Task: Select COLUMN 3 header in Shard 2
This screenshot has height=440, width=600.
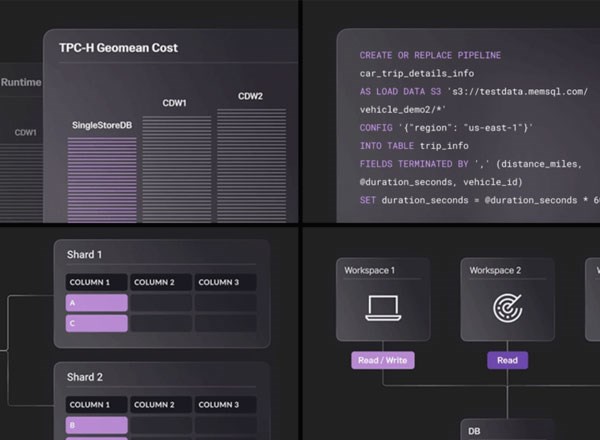Action: 225,404
